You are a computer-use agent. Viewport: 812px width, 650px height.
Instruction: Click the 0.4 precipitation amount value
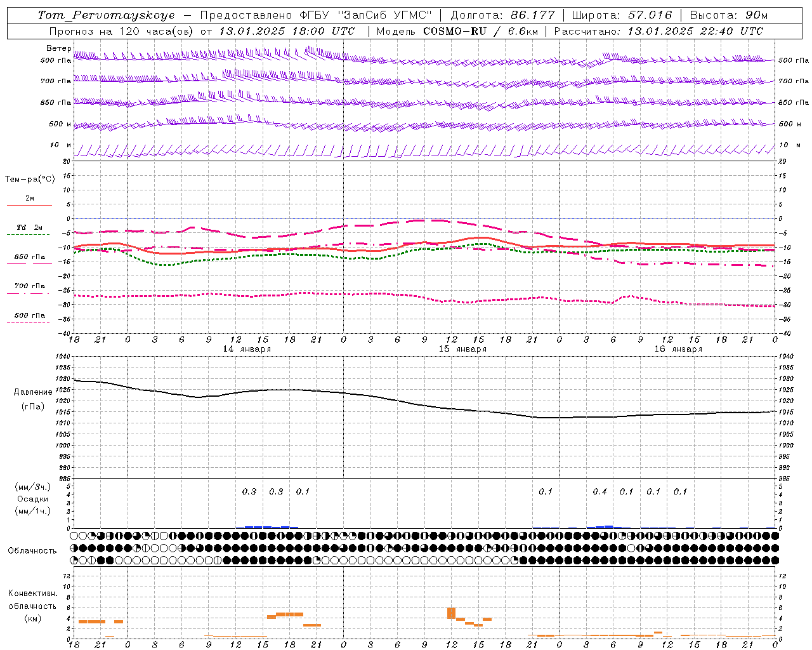599,492
